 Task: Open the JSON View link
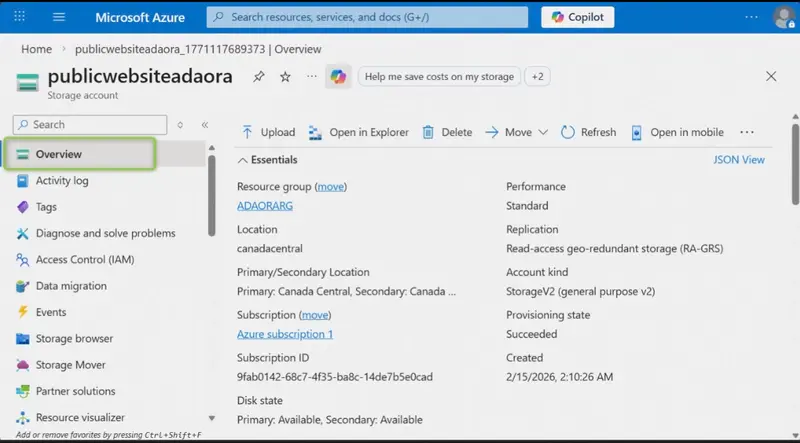coord(739,160)
